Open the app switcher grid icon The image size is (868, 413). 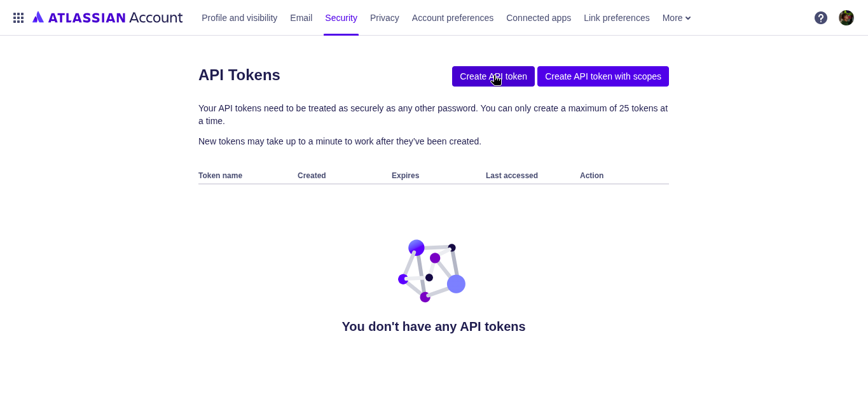[x=18, y=18]
